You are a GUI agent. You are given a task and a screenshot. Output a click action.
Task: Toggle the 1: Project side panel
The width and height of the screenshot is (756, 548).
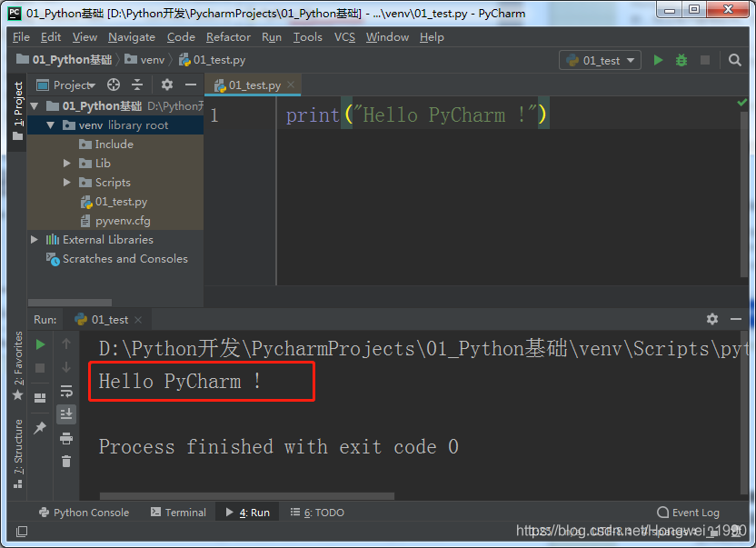tap(17, 111)
